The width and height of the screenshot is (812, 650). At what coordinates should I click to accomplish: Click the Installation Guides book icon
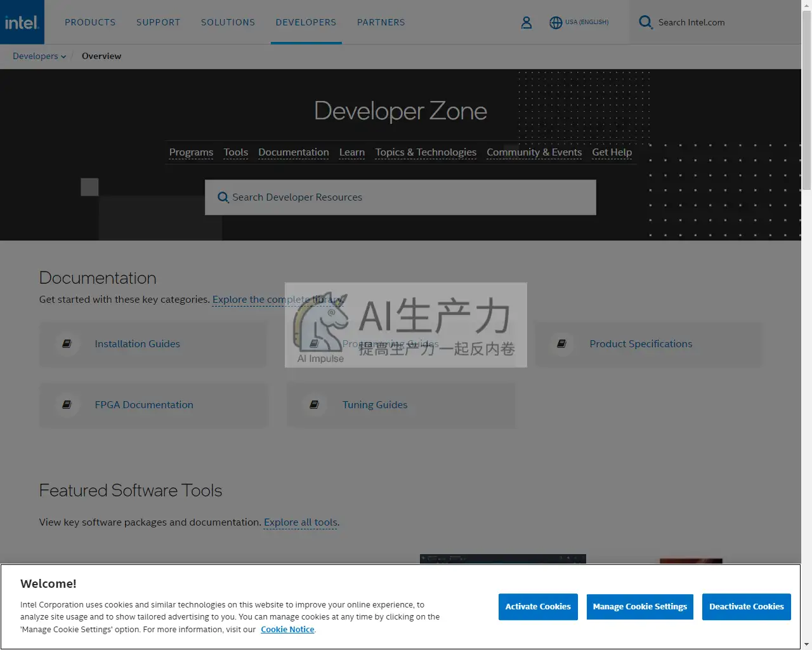click(67, 343)
